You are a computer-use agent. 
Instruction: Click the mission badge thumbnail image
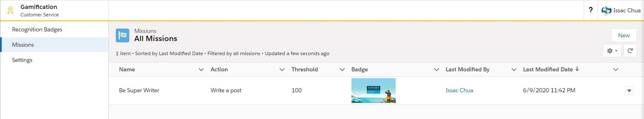coord(373,90)
